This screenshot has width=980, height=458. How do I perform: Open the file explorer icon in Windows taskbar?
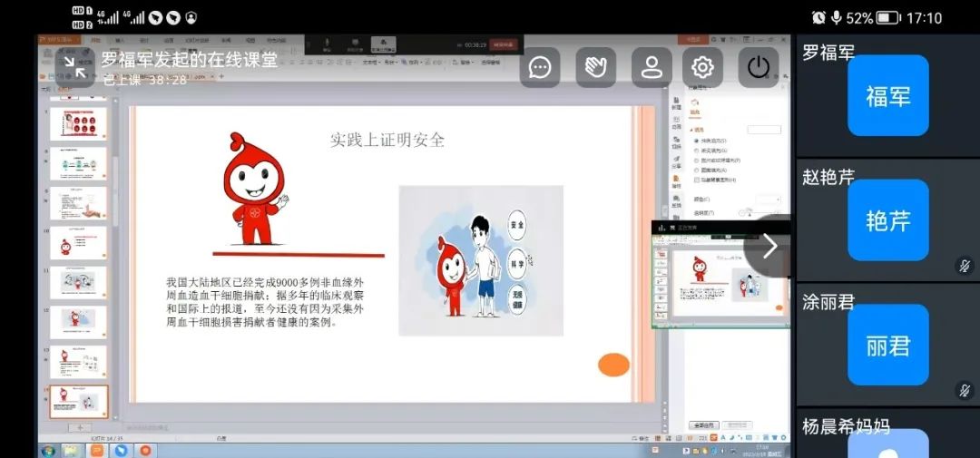(x=70, y=451)
